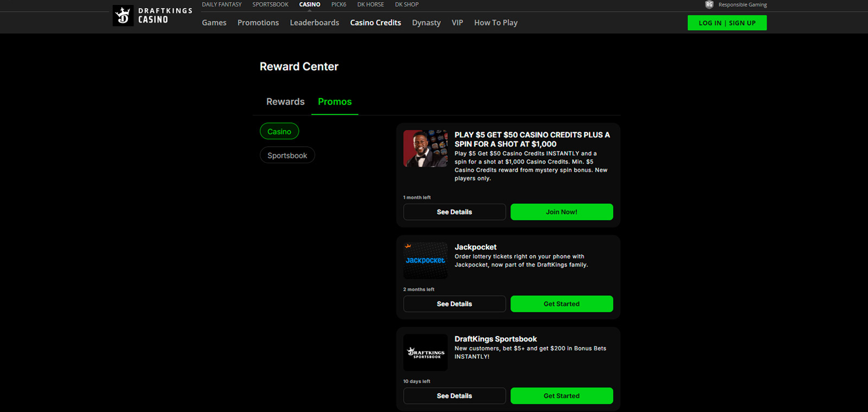868x412 pixels.
Task: Switch to the Rewards tab
Action: 285,102
